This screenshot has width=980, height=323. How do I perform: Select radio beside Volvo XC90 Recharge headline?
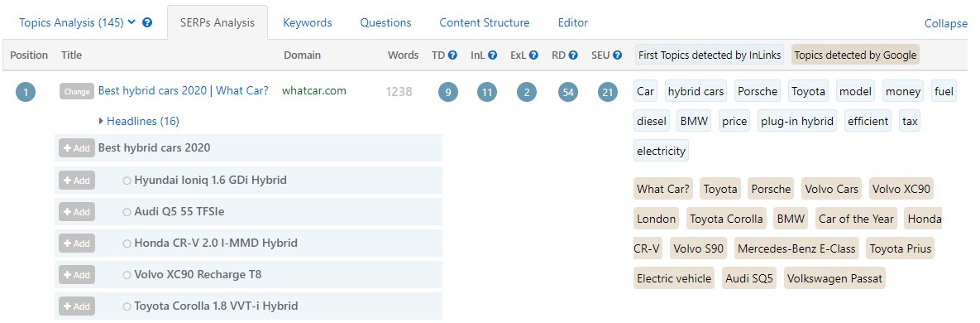click(127, 275)
